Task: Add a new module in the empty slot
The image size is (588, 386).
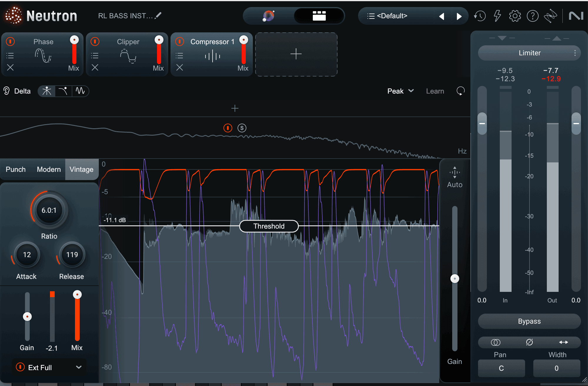Action: coord(296,54)
